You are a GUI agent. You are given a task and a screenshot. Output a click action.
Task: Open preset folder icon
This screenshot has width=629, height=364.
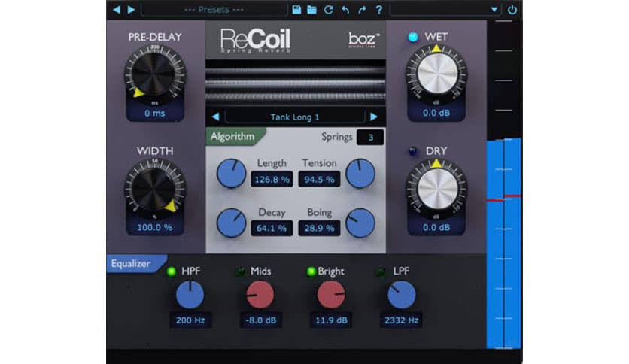click(x=311, y=10)
